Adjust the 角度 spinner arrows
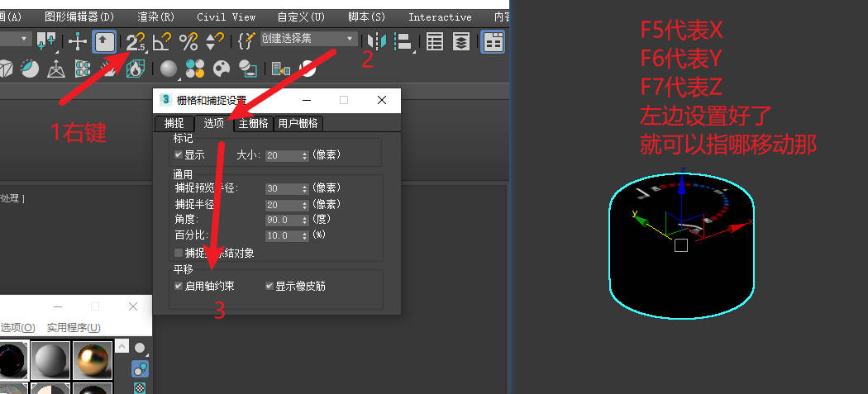Screen dimensions: 868x394 click(x=304, y=221)
